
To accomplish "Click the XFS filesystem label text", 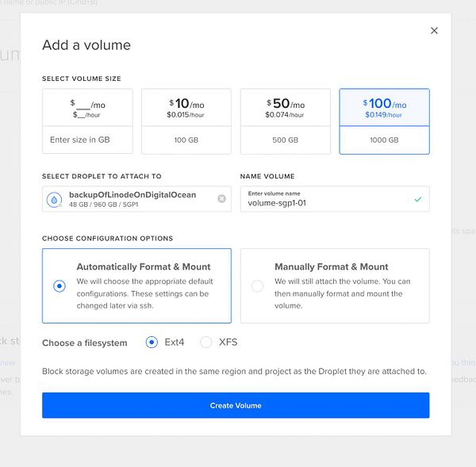I will 228,343.
